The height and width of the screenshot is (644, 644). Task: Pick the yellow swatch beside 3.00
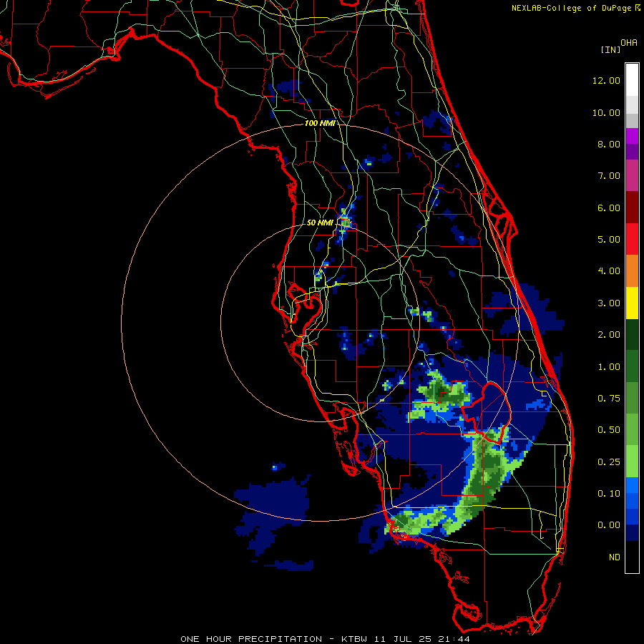tap(632, 303)
